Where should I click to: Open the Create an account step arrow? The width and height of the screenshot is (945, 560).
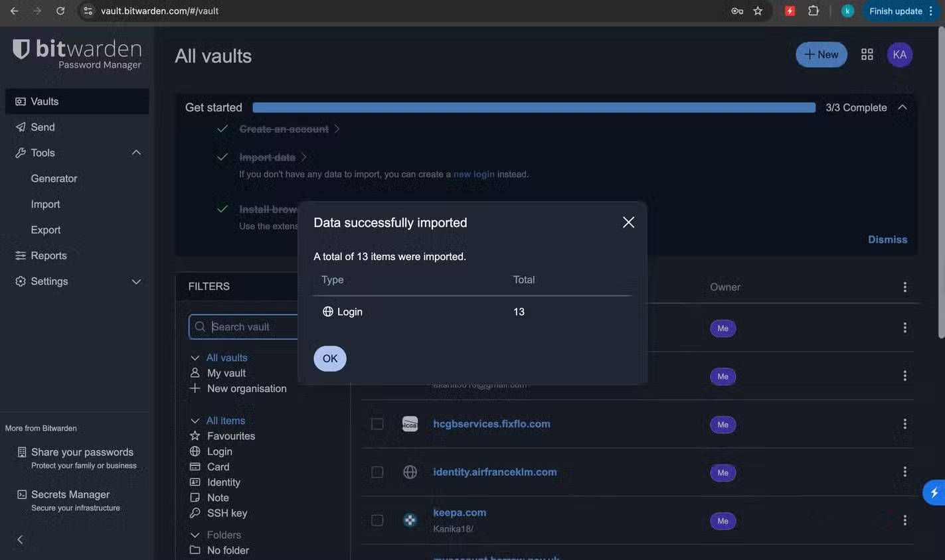(337, 129)
